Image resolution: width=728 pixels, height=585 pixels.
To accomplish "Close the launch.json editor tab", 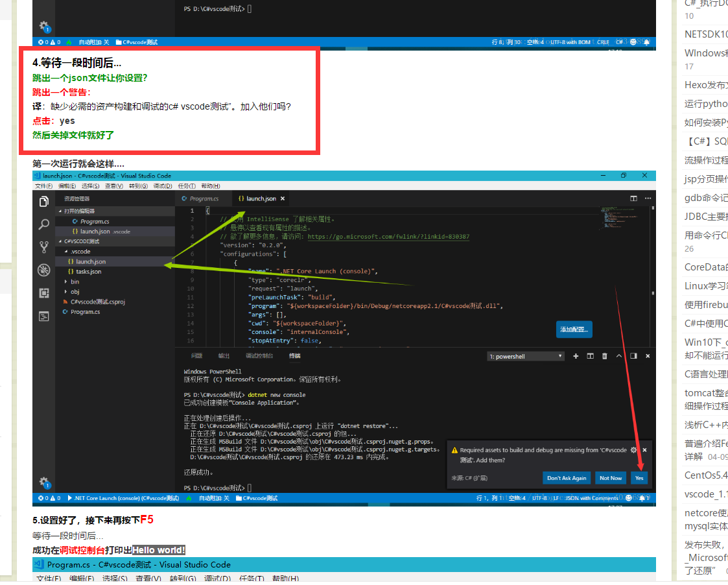I will pos(282,198).
